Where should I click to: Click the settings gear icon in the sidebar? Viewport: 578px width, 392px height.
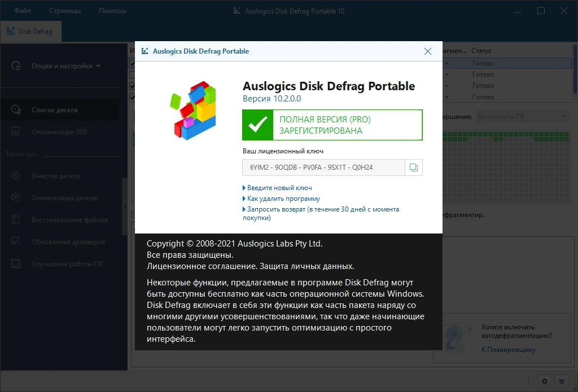pyautogui.click(x=16, y=66)
